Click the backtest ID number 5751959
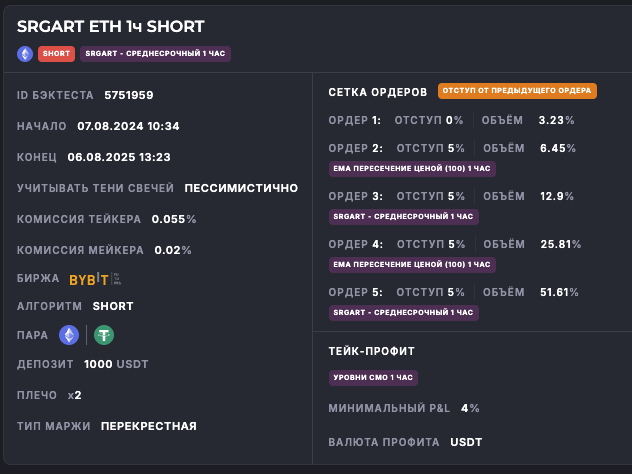 tap(129, 95)
